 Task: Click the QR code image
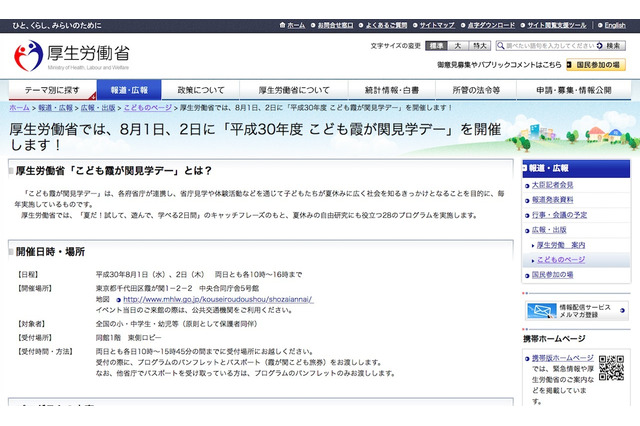pyautogui.click(x=611, y=368)
